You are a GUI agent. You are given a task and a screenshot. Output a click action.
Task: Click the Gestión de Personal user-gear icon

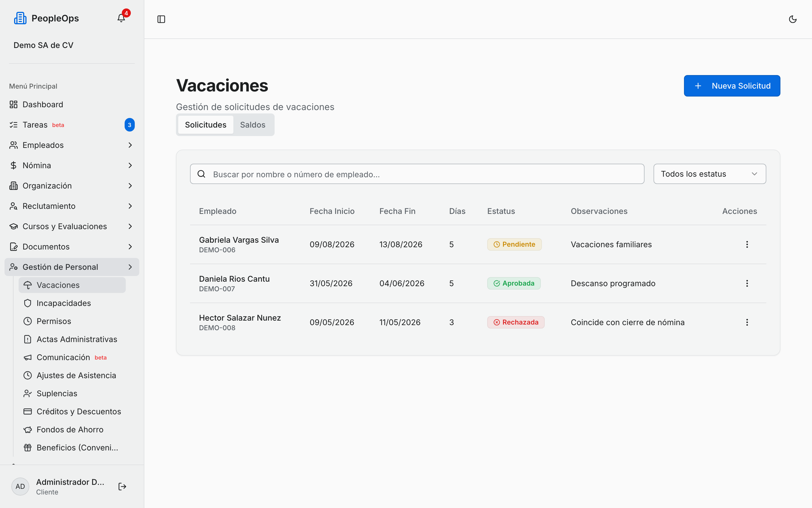(x=14, y=267)
